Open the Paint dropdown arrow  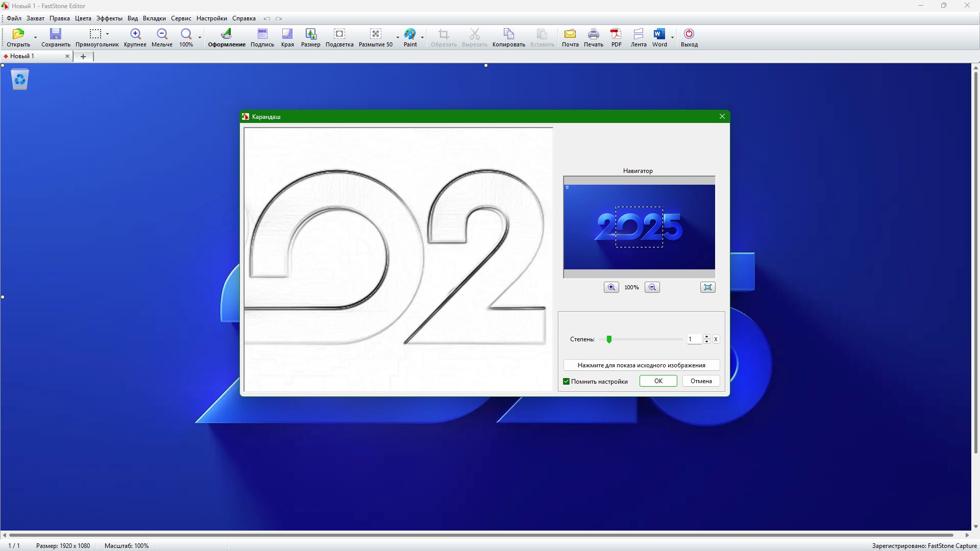(x=423, y=37)
